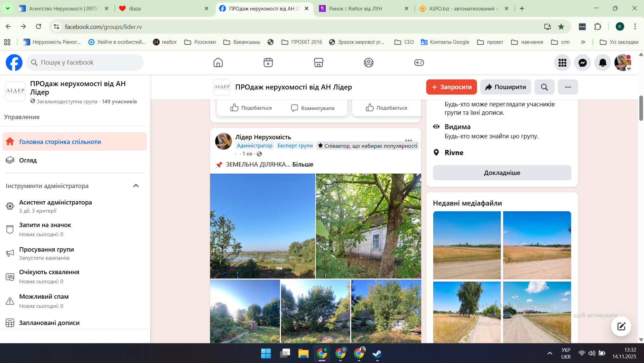This screenshot has width=644, height=363.
Task: Open the Facebook apps grid menu
Action: pyautogui.click(x=562, y=63)
